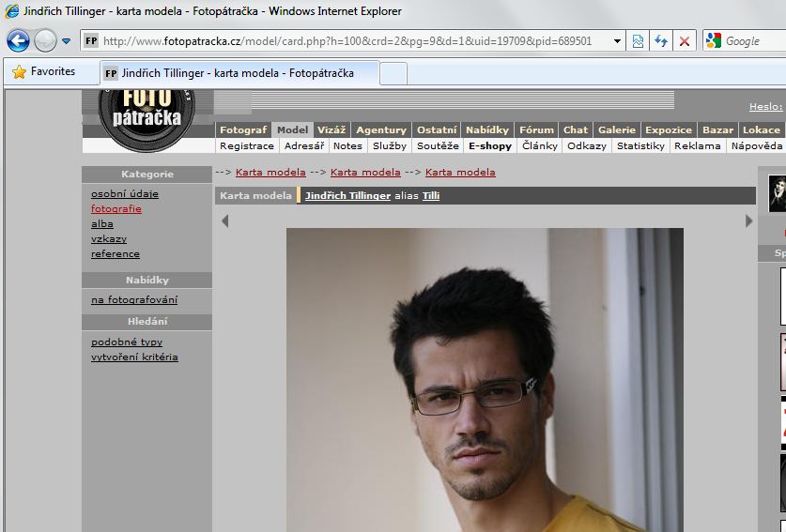This screenshot has width=786, height=532.
Task: Open the Vizáž menu tab
Action: (331, 129)
